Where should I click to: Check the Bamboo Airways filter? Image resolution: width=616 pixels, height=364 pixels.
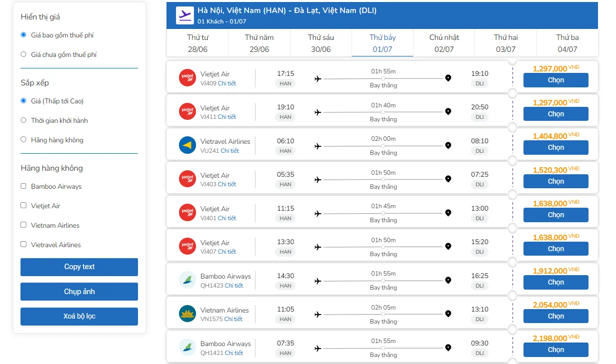[x=23, y=186]
